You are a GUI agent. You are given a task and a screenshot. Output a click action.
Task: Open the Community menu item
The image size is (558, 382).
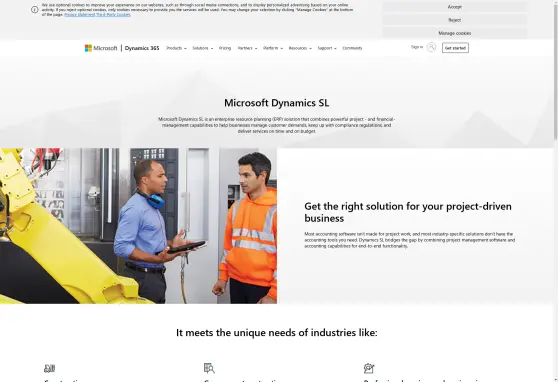click(x=352, y=48)
